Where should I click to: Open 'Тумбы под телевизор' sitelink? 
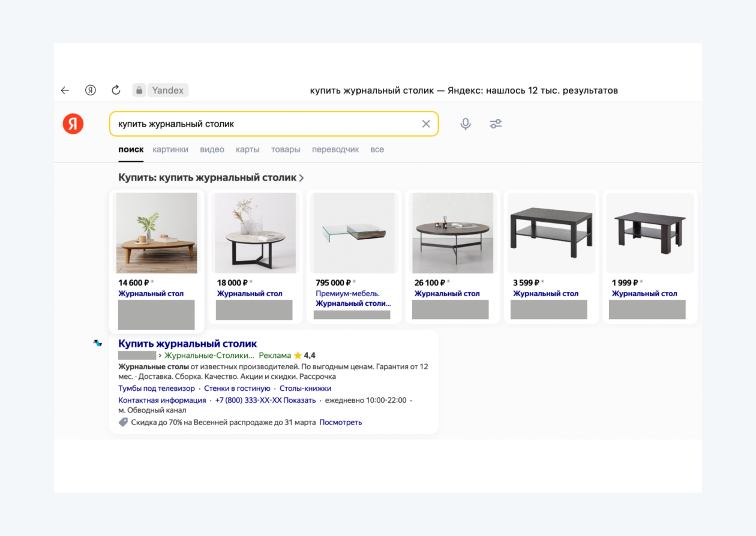156,389
